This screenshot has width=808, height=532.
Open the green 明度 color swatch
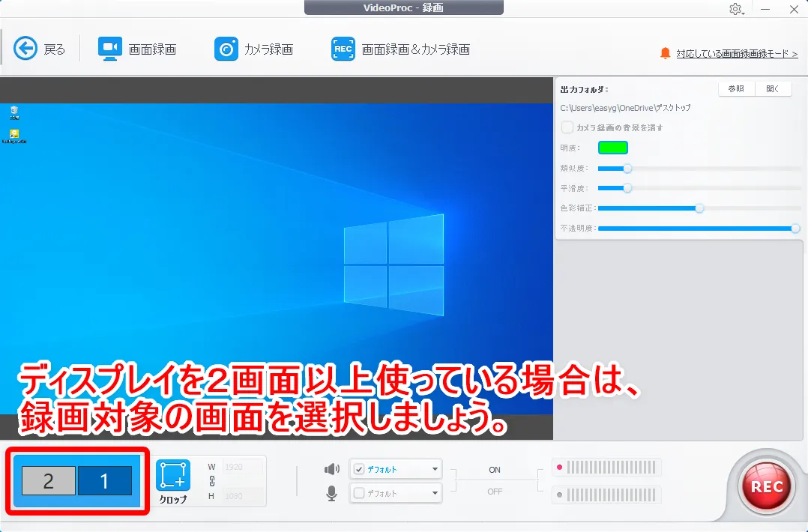612,148
